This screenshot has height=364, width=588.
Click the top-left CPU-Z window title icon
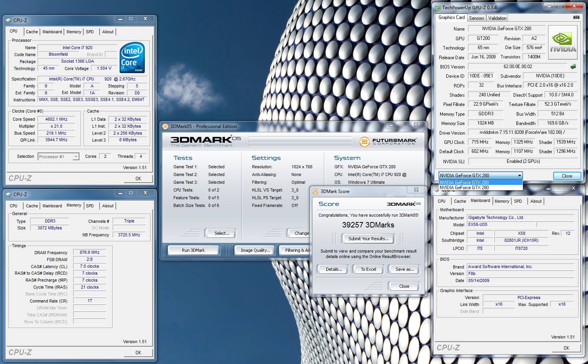click(9, 20)
